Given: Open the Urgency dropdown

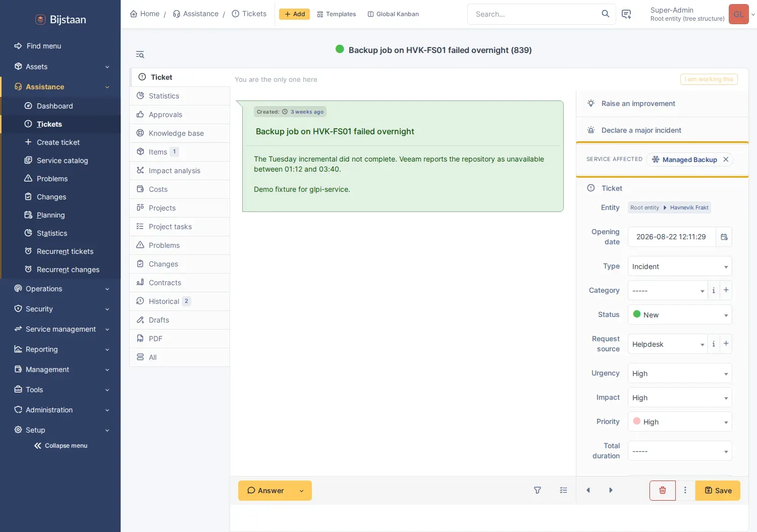Looking at the screenshot, I should [x=680, y=374].
